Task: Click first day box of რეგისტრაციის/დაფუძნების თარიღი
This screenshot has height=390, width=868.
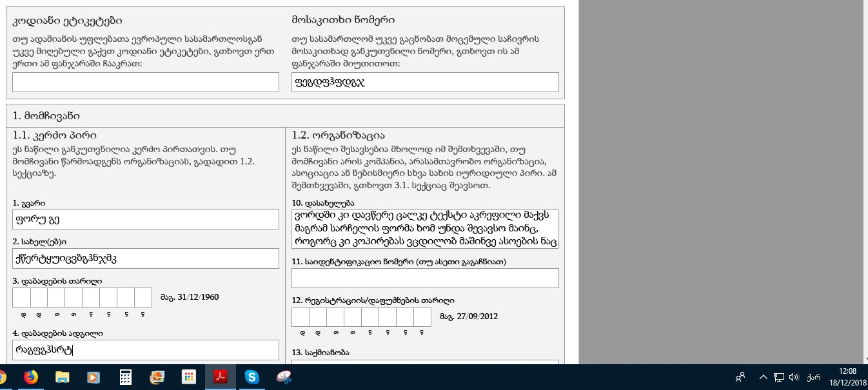Action: pyautogui.click(x=301, y=317)
